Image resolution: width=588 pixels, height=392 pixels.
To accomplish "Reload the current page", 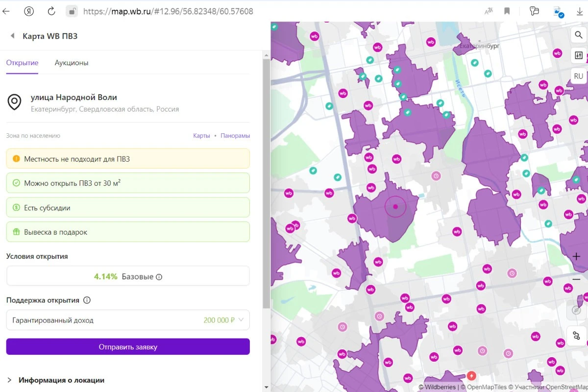I will 51,11.
